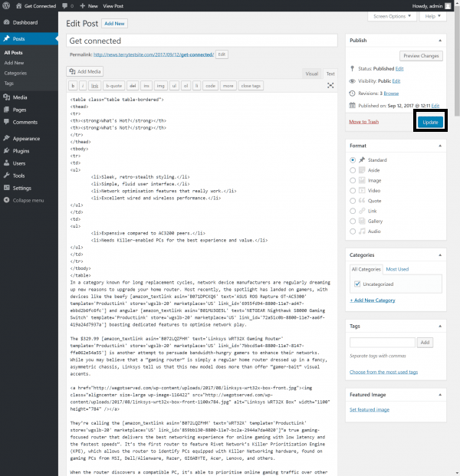Viewport: 460px width, 476px height.
Task: Click the code quicktag button
Action: pos(210,86)
